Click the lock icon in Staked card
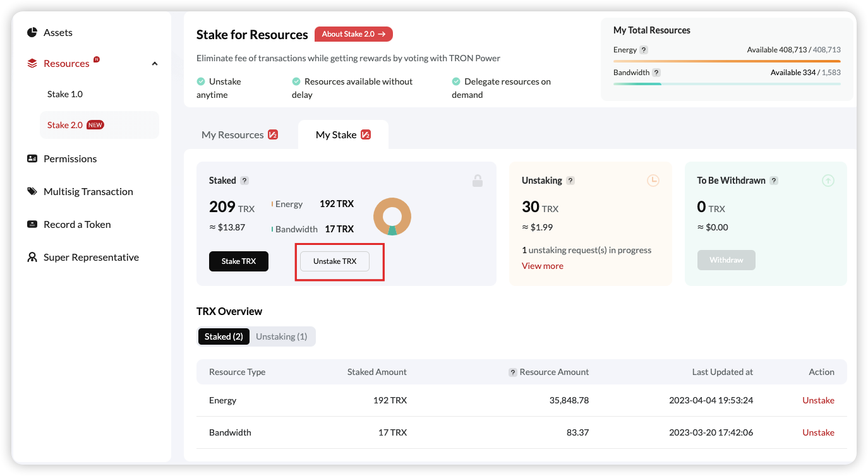The width and height of the screenshot is (868, 476). [478, 181]
